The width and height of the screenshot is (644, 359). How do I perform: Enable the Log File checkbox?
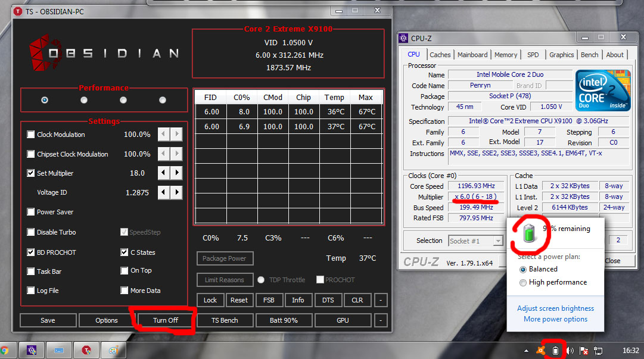click(x=31, y=291)
